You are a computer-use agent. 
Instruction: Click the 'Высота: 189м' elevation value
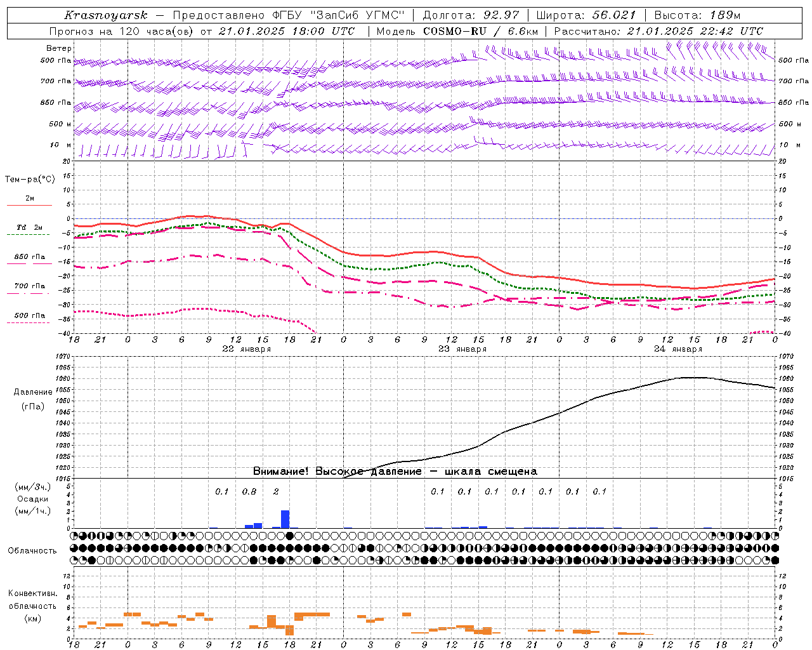pyautogui.click(x=697, y=15)
